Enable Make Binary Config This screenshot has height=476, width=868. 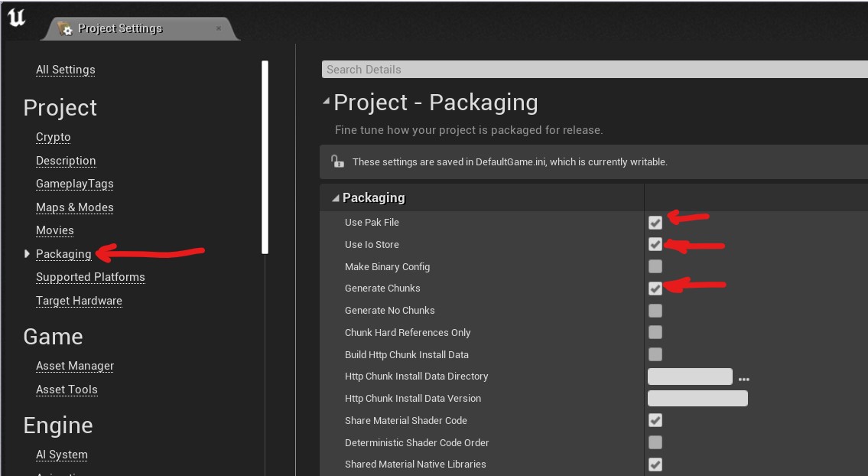tap(655, 266)
